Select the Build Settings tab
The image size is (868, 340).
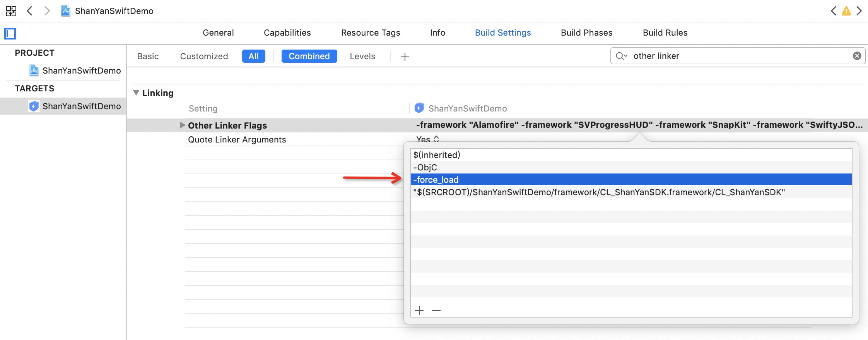[x=503, y=33]
